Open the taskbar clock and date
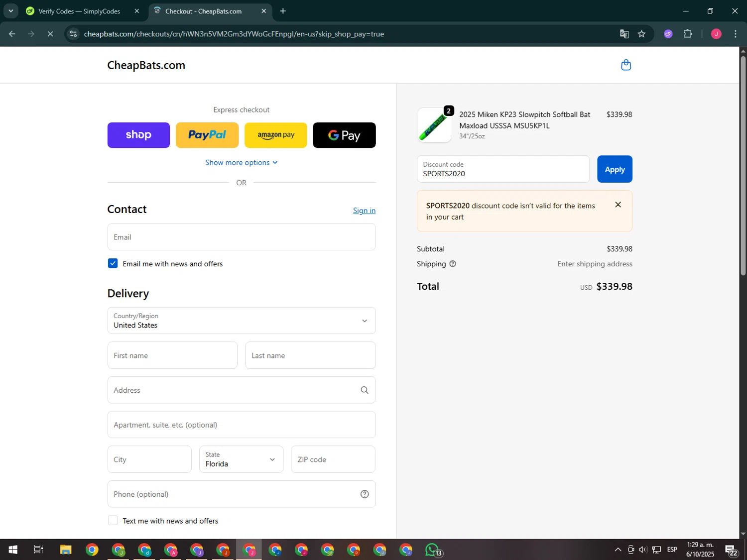The width and height of the screenshot is (747, 560). click(x=700, y=550)
